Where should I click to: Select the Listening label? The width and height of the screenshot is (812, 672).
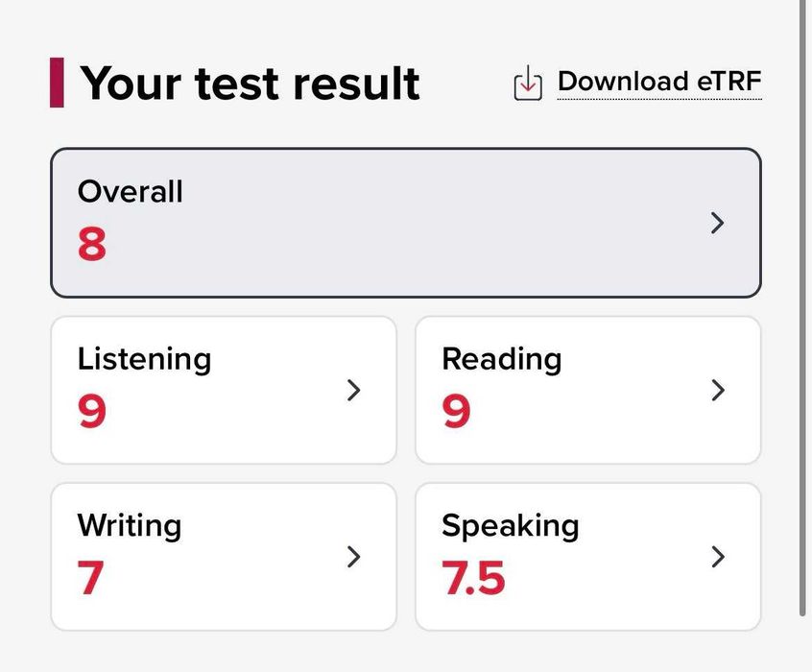pos(144,360)
